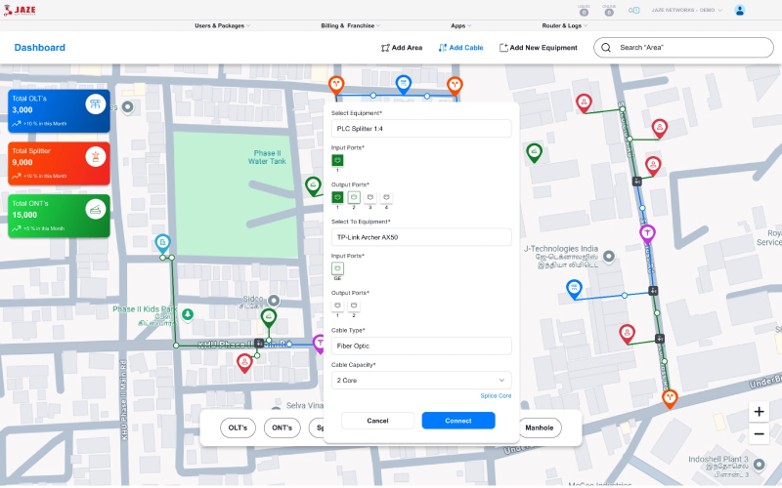Open the Billing & Franchise menu

tap(348, 25)
